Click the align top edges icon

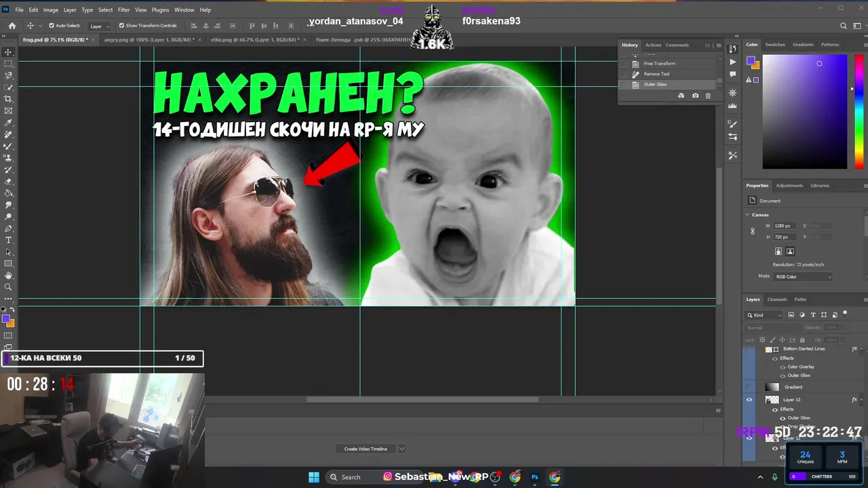point(253,26)
